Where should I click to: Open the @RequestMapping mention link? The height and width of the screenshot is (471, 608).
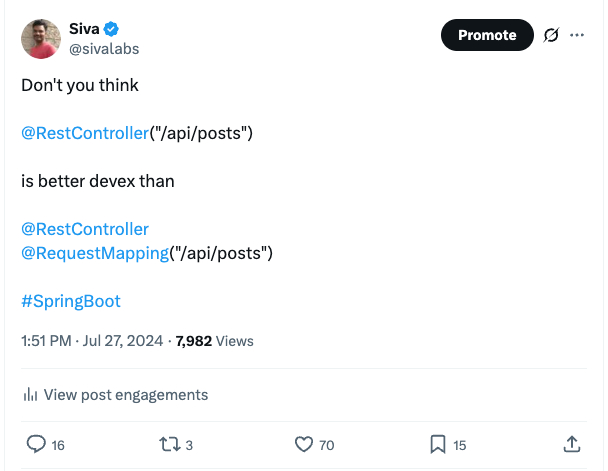pos(94,252)
